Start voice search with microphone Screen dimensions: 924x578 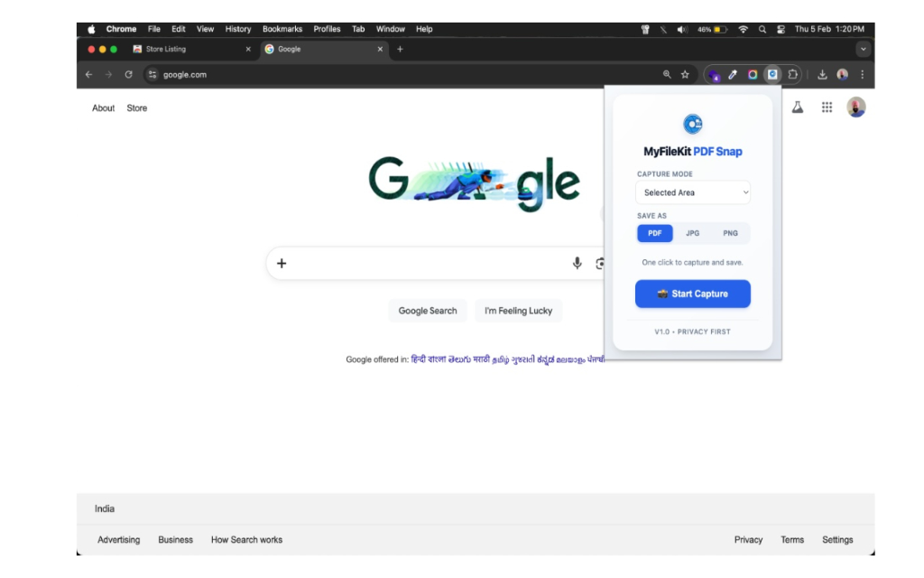pos(577,263)
